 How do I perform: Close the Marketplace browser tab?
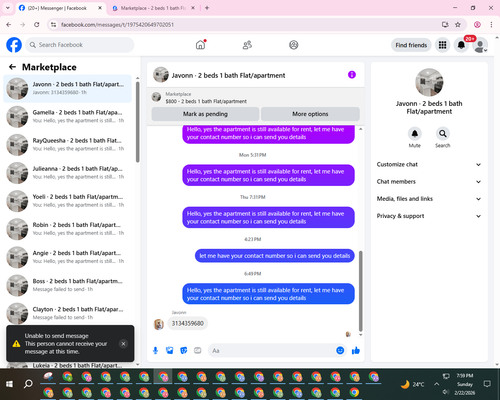(193, 8)
